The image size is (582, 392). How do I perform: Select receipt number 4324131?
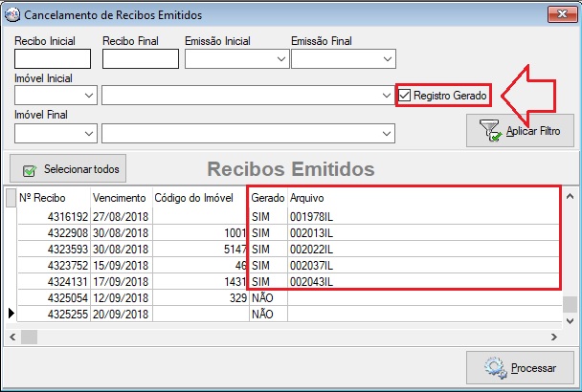68,282
